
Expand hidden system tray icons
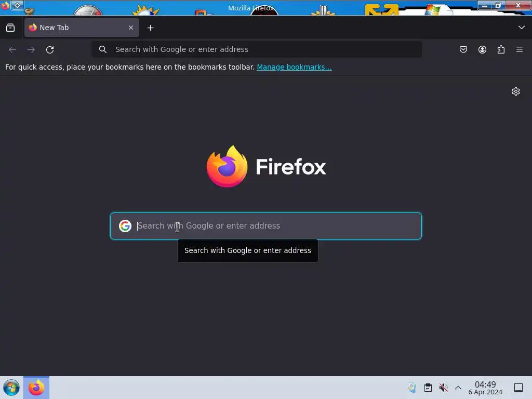click(458, 388)
